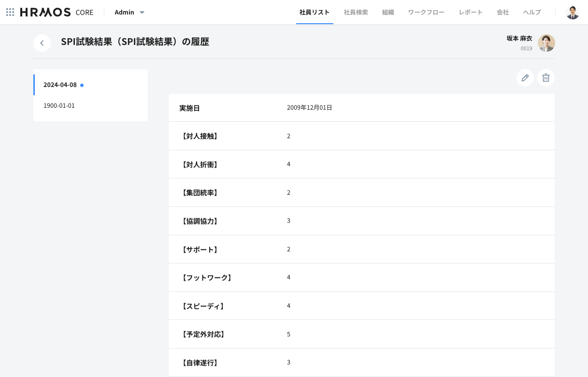Click the HRMOS CORE logo
Screen dimensions: 588x377
pyautogui.click(x=57, y=12)
